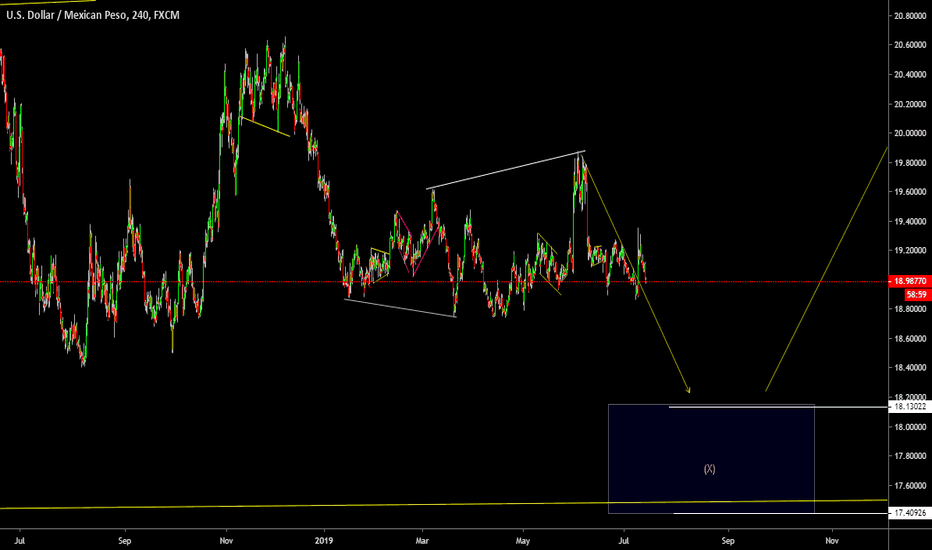
Task: Select the lower white trendline under the 2019 lows
Action: pyautogui.click(x=400, y=308)
